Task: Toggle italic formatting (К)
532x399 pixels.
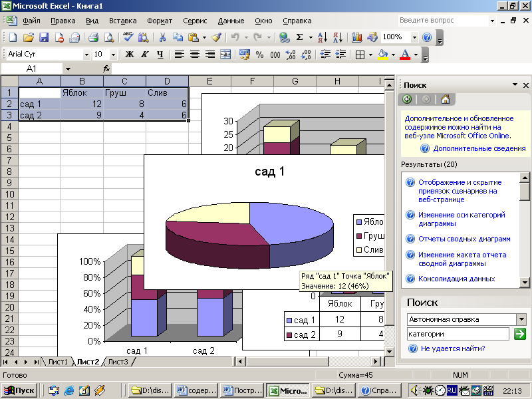Action: pyautogui.click(x=145, y=55)
